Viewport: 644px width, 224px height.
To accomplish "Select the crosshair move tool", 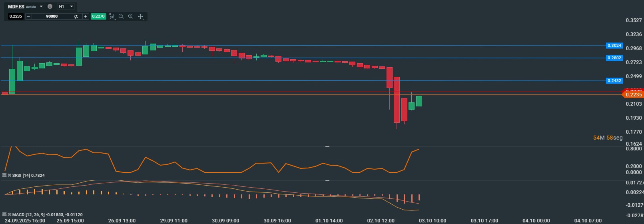I will pyautogui.click(x=141, y=16).
